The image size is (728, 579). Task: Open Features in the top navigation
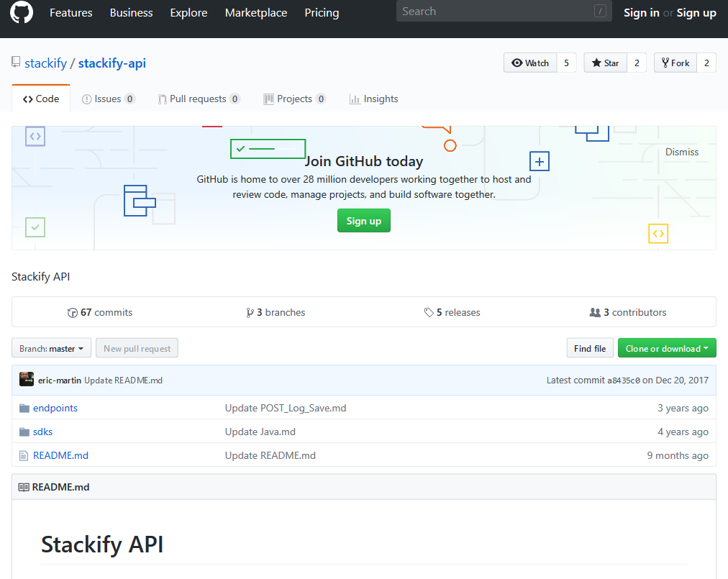[71, 12]
